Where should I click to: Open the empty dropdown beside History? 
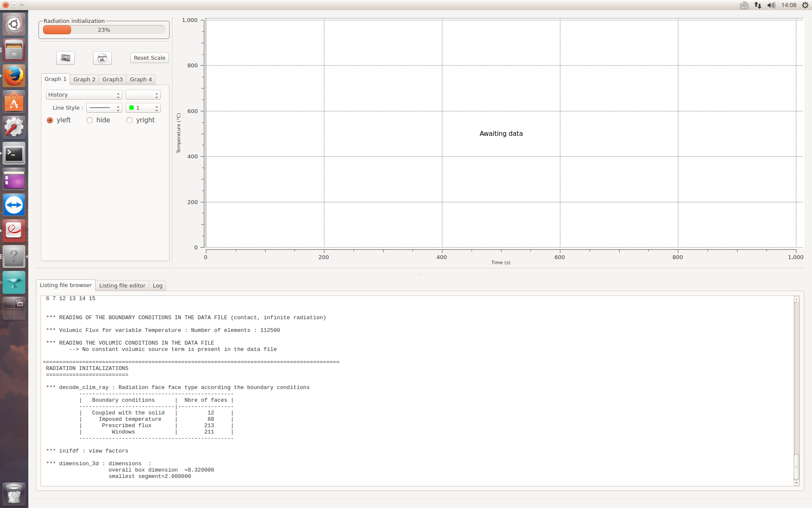pyautogui.click(x=143, y=95)
